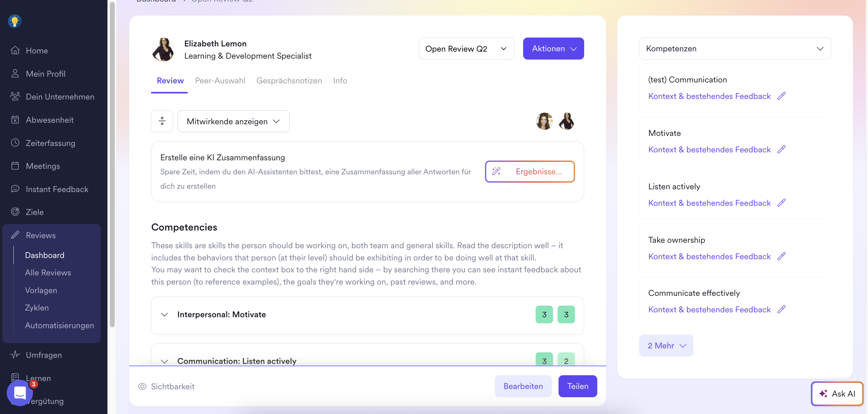Screen dimensions: 868x414
Task: Click the Abwesenheit calendar icon
Action: click(x=15, y=120)
